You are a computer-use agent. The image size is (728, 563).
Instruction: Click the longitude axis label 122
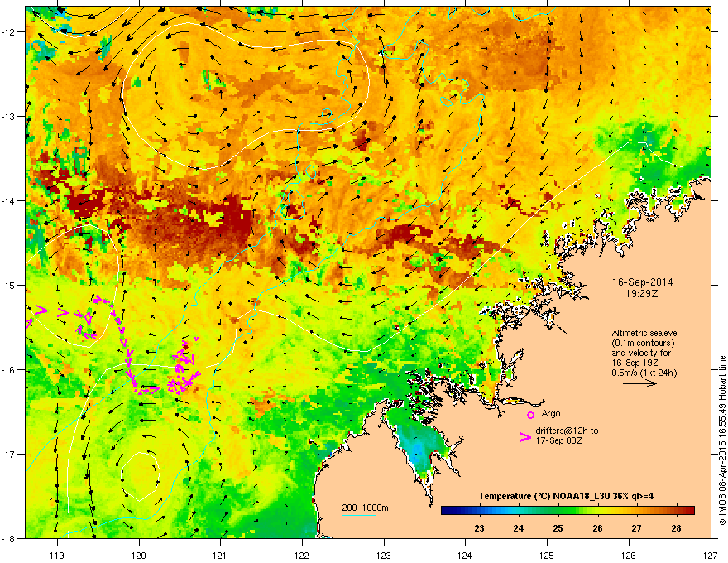click(x=302, y=555)
